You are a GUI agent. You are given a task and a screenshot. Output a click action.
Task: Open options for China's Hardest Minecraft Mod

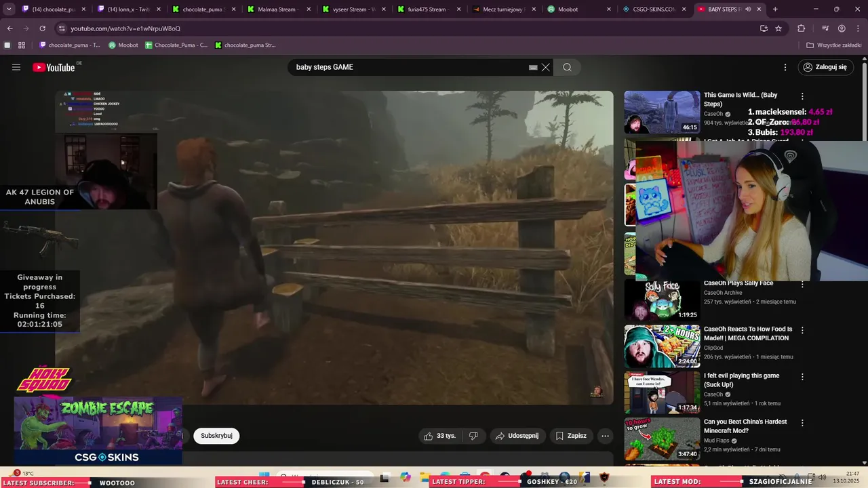(x=802, y=423)
